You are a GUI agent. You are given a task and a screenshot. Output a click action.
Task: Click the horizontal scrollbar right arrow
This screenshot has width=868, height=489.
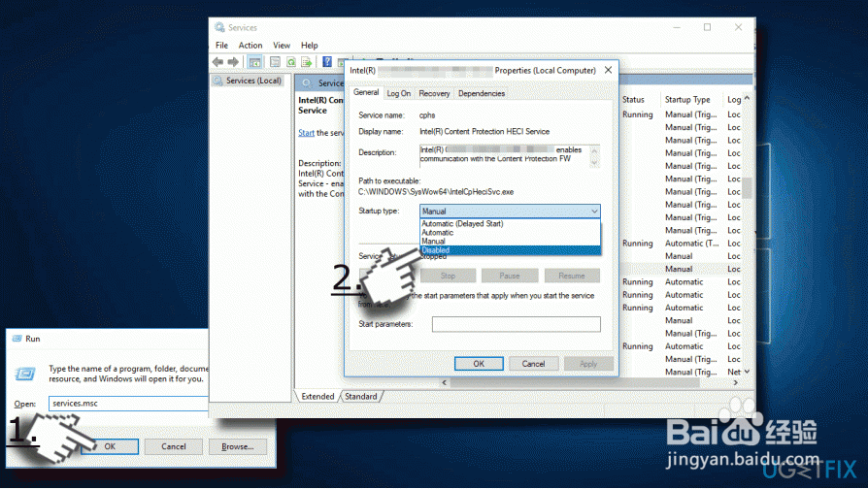point(735,382)
